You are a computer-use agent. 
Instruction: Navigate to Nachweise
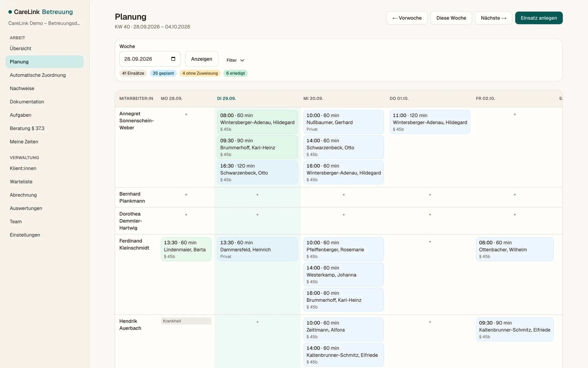point(44,88)
